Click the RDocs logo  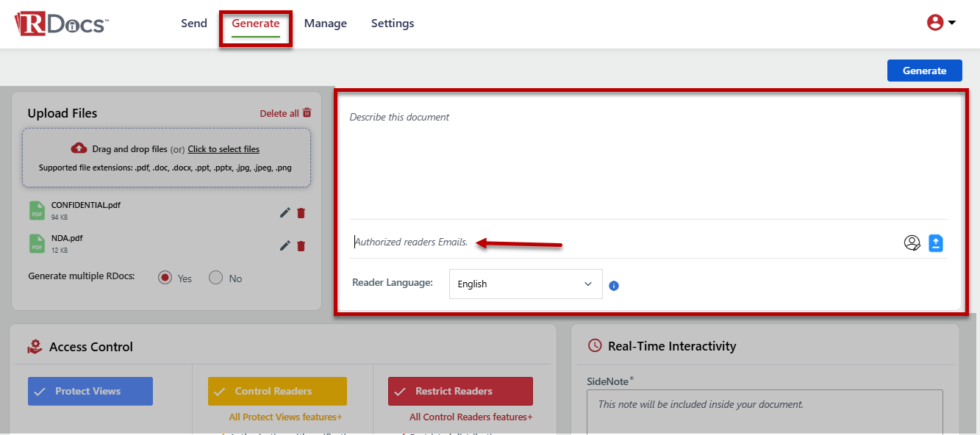tap(62, 24)
